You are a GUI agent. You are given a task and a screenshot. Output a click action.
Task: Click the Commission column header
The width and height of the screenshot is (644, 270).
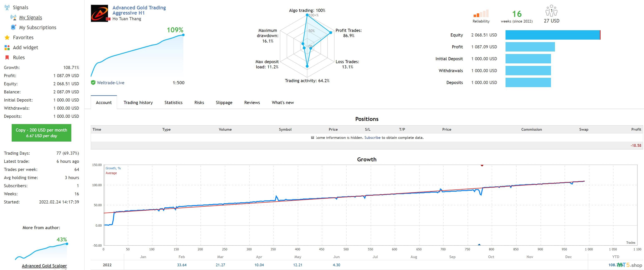tap(532, 129)
